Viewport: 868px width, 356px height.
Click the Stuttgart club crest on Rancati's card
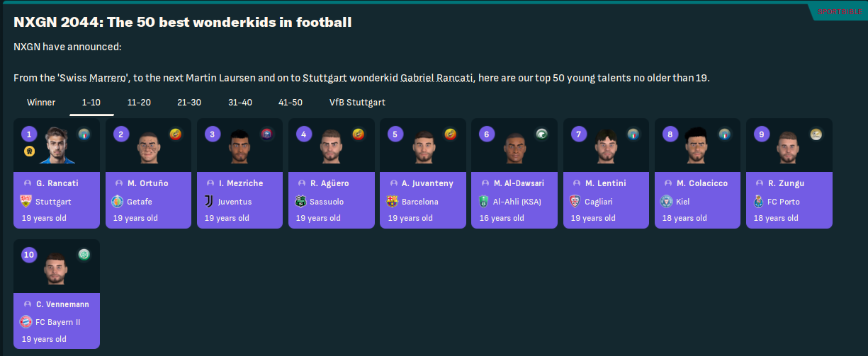tap(27, 202)
